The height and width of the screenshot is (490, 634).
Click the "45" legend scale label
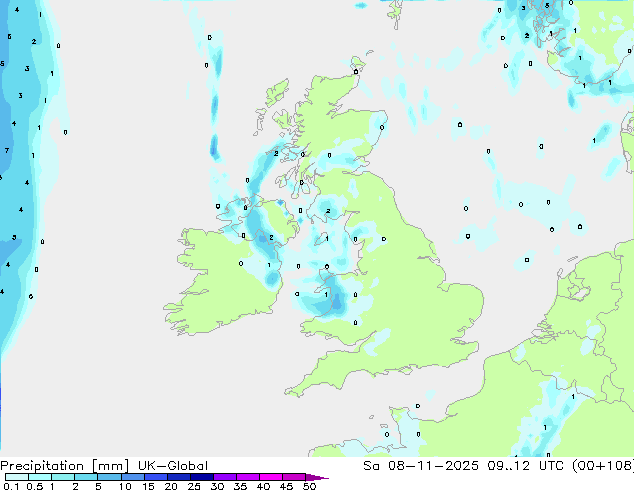[x=286, y=486]
